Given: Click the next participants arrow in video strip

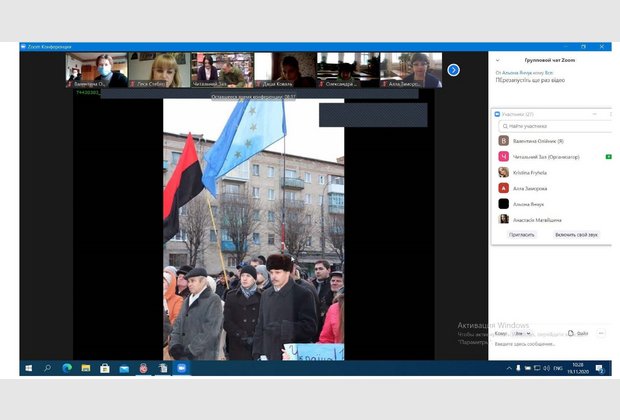Looking at the screenshot, I should point(453,70).
